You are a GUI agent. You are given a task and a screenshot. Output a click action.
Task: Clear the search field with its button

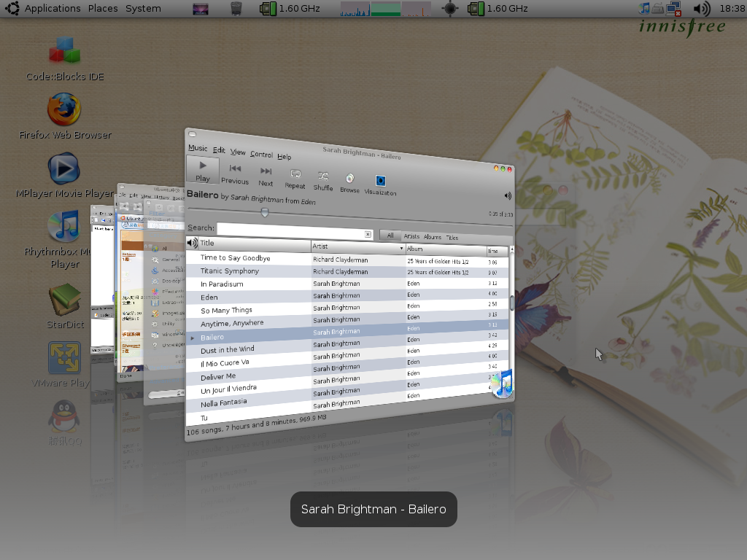click(x=368, y=234)
